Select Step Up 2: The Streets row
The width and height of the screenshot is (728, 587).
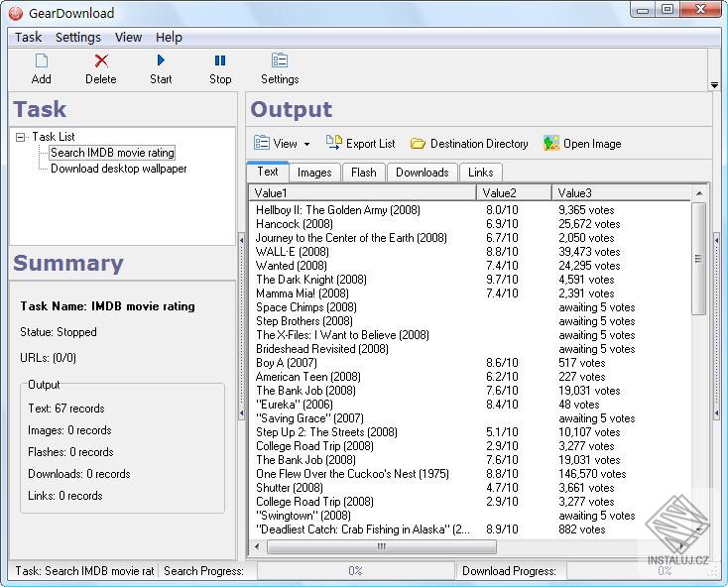(x=469, y=432)
